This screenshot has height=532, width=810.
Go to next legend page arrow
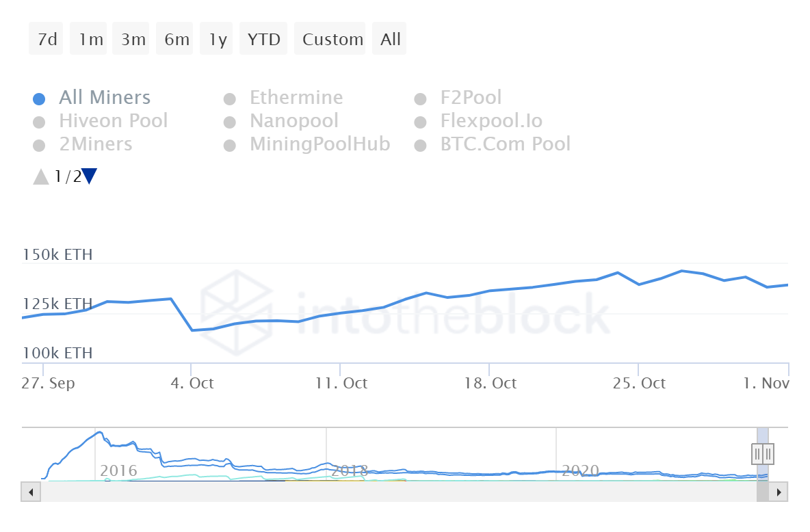tap(90, 177)
